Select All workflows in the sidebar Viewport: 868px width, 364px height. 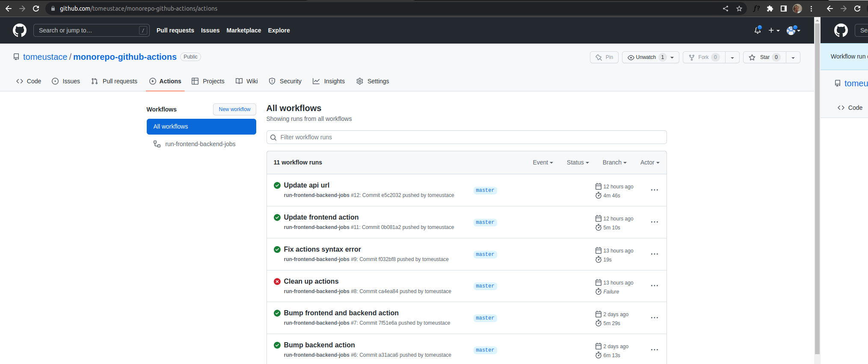click(201, 126)
